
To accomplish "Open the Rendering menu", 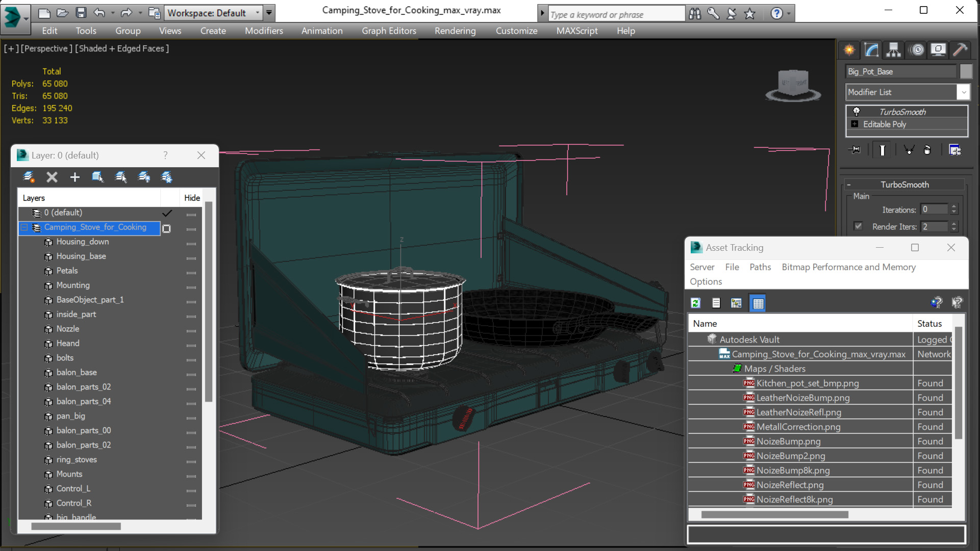I will click(455, 31).
